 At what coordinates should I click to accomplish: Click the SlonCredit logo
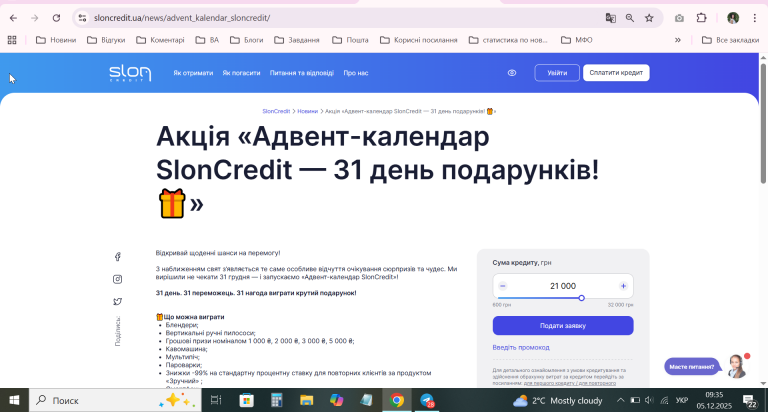(130, 73)
